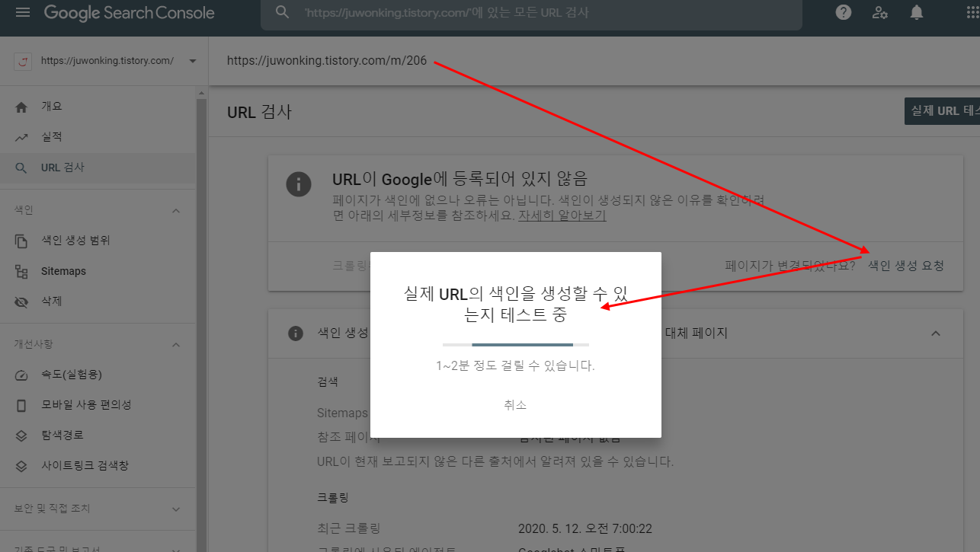
Task: Click the speedometer icon beside 속도(실험용)
Action: pyautogui.click(x=21, y=375)
